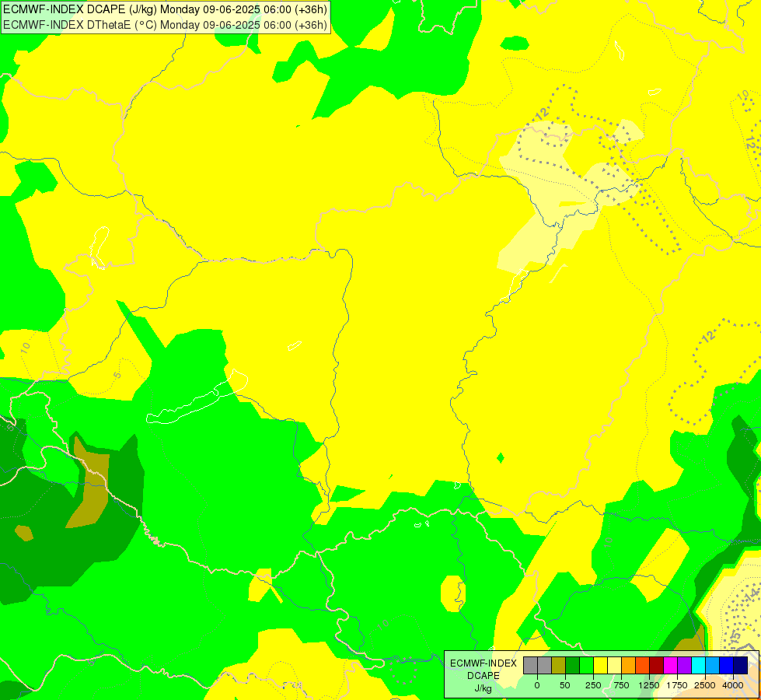Click the J/kg unit label in legend

483,689
